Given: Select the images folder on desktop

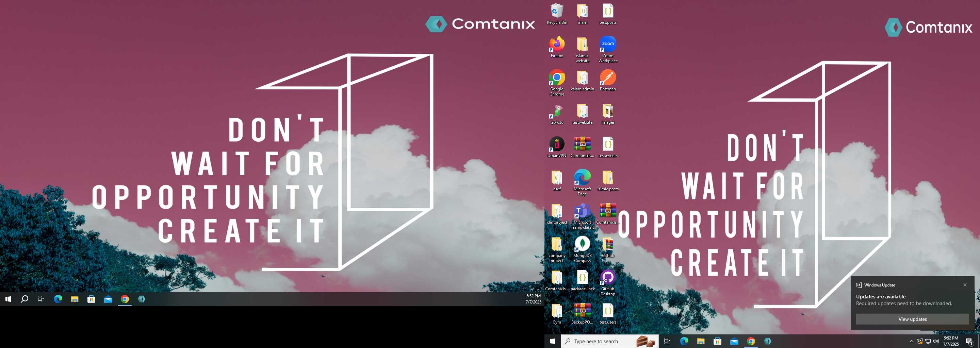Looking at the screenshot, I should (607, 114).
